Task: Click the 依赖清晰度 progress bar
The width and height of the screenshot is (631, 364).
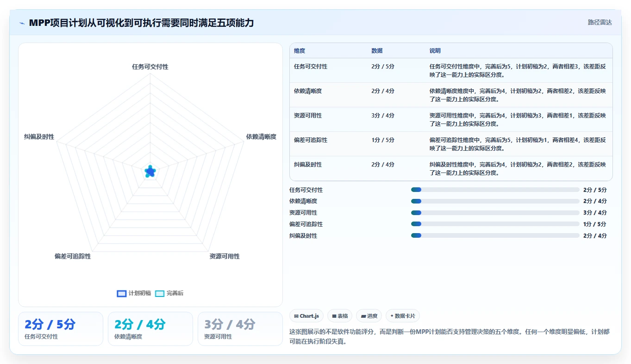Action: 495,201
